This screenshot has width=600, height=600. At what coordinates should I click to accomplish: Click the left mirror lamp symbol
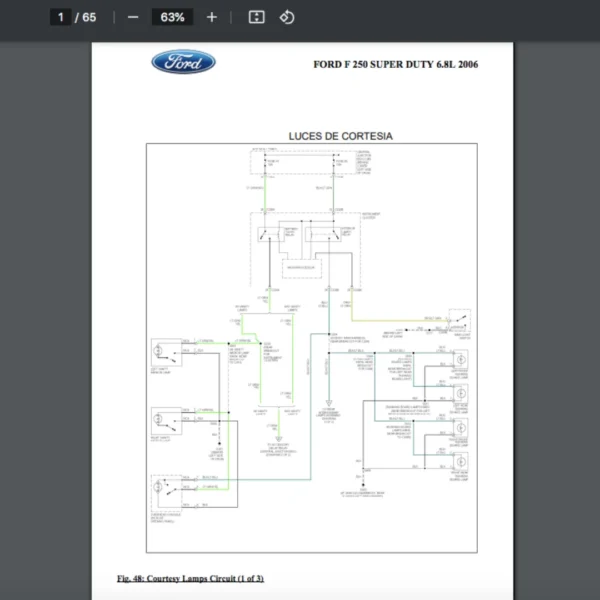point(161,351)
